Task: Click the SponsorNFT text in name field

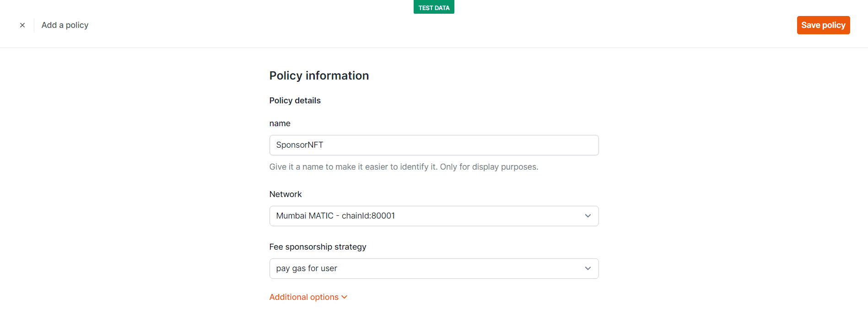Action: click(300, 145)
